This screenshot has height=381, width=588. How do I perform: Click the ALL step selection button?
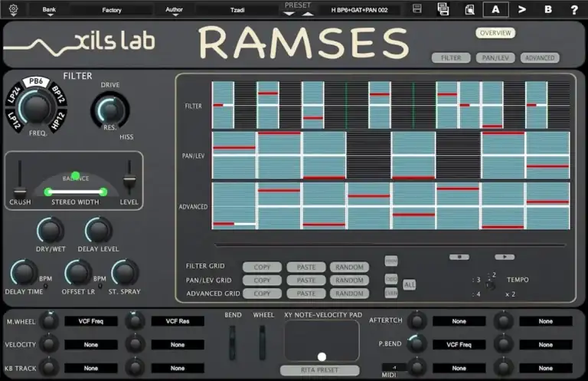(409, 285)
